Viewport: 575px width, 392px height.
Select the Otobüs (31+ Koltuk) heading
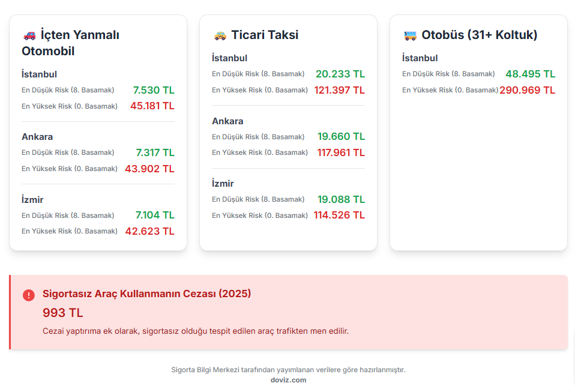[x=479, y=35]
